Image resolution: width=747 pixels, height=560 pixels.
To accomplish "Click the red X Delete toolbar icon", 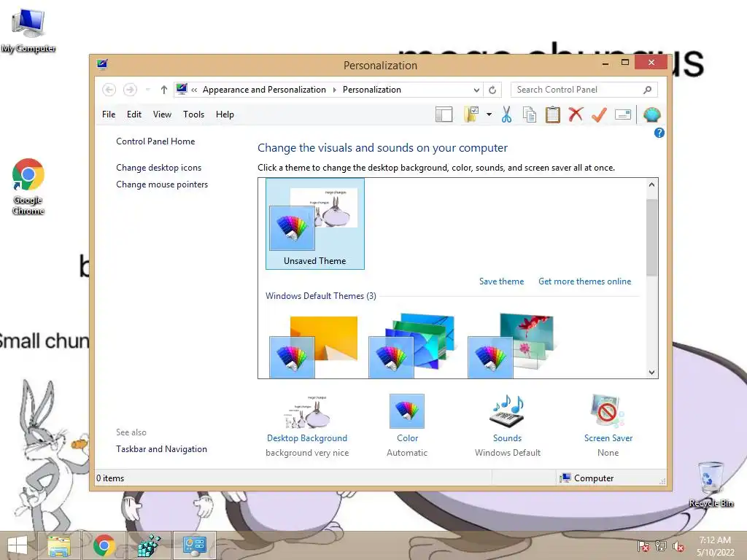I will coord(576,114).
